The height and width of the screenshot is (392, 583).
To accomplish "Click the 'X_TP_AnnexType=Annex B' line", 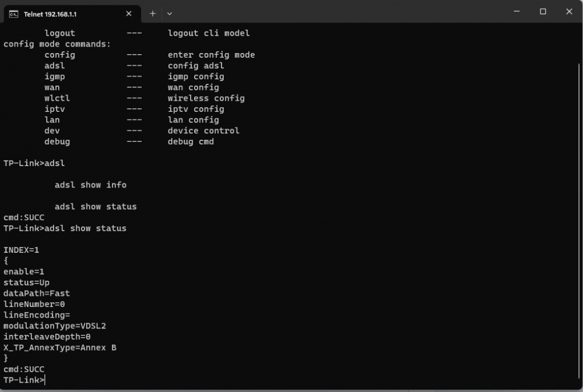I will coord(60,348).
